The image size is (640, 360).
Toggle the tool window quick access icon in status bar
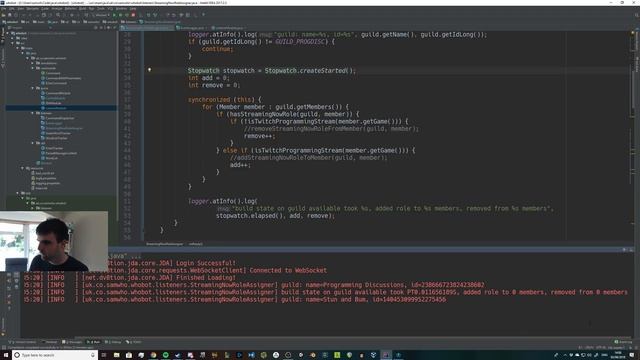tap(3, 347)
